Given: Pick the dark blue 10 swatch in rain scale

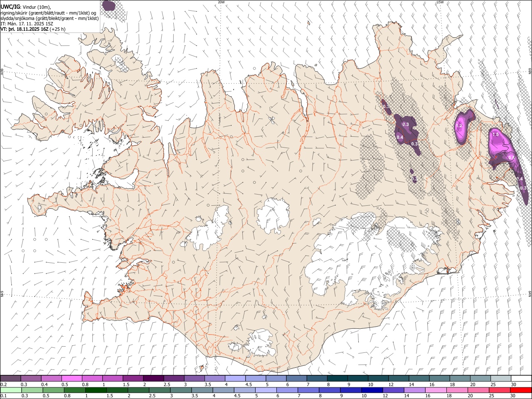Looking at the screenshot, I should click(x=372, y=390).
